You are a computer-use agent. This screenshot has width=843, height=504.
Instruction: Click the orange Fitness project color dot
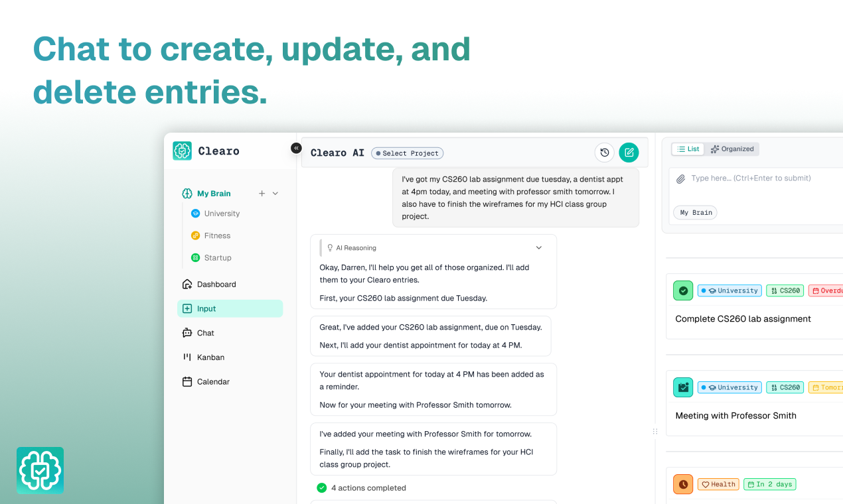[x=195, y=235]
